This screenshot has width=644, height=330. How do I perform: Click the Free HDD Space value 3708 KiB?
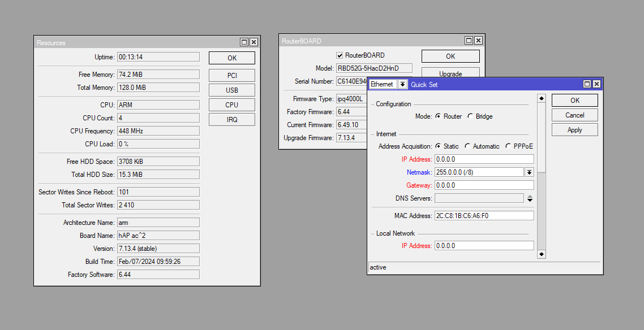pos(158,162)
